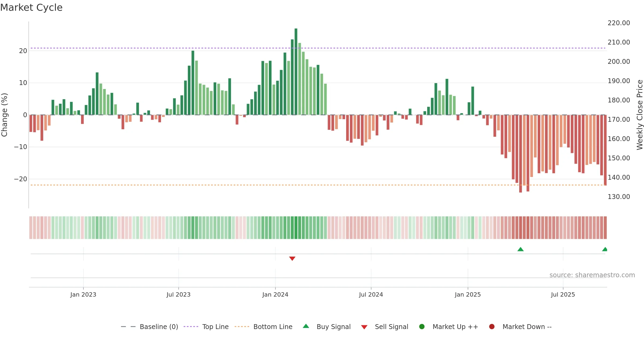The width and height of the screenshot is (644, 362).
Task: Click the Jul 2023 x-axis label
Action: (x=178, y=295)
